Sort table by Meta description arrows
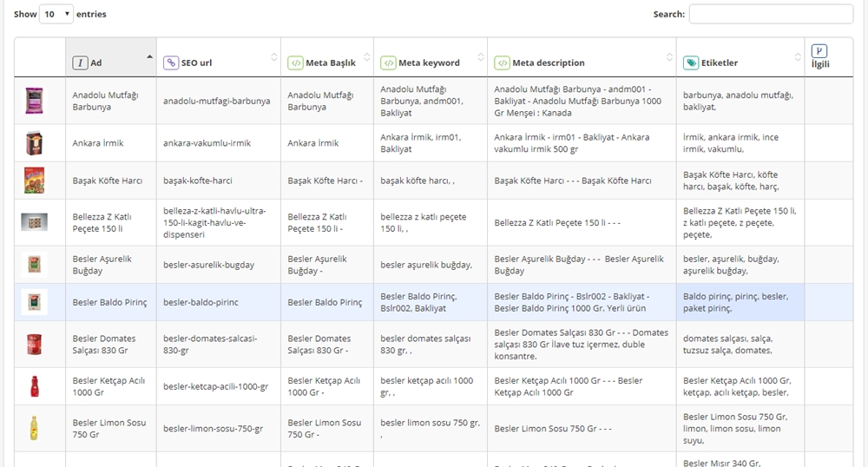 [x=669, y=57]
